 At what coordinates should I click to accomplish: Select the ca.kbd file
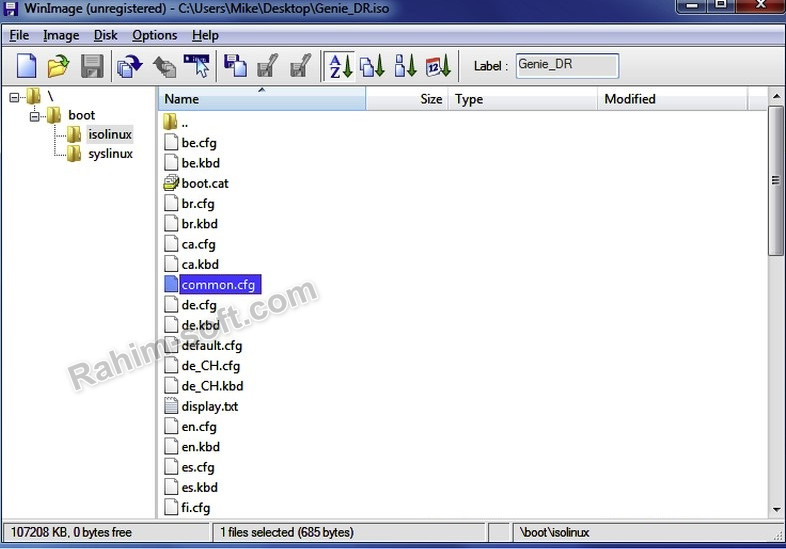pos(200,264)
